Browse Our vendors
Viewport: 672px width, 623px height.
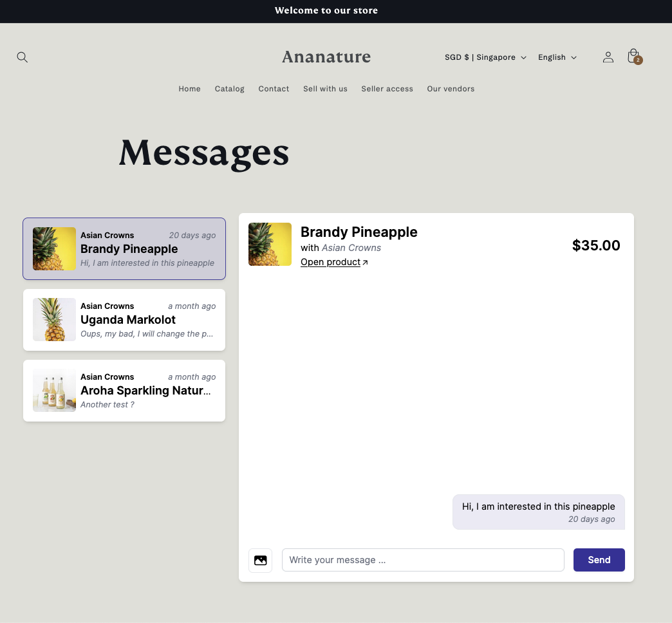coord(451,89)
